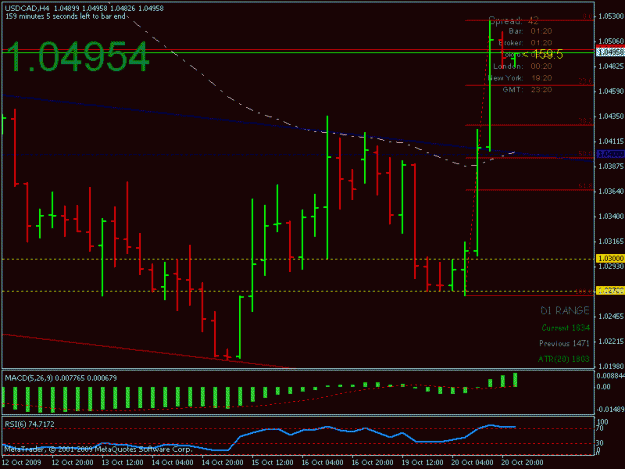Click the 'D1 RANGE' heading
This screenshot has width=625, height=469.
point(564,310)
